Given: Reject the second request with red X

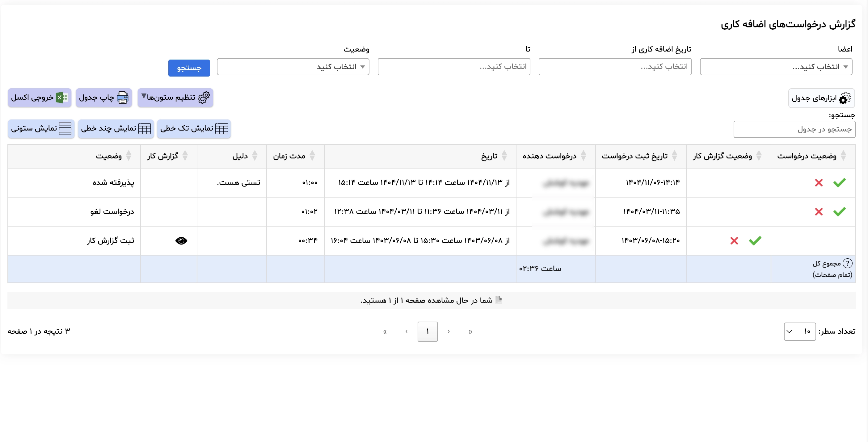Looking at the screenshot, I should pyautogui.click(x=819, y=212).
